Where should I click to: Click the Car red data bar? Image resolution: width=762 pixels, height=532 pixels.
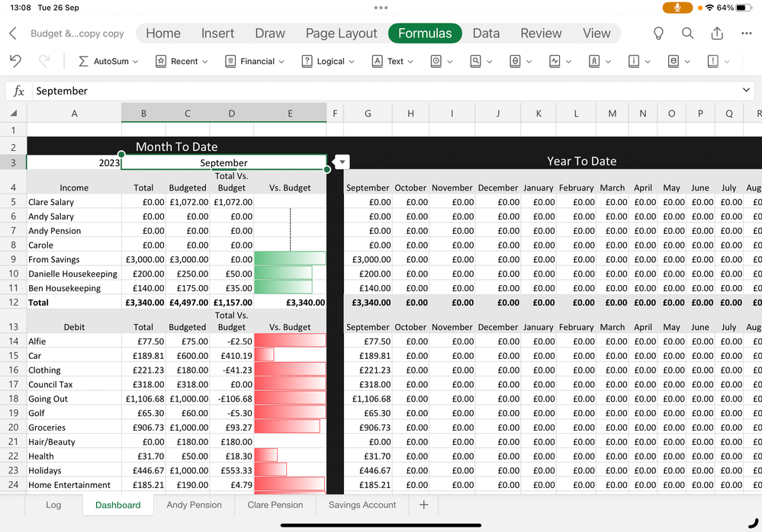tap(264, 355)
